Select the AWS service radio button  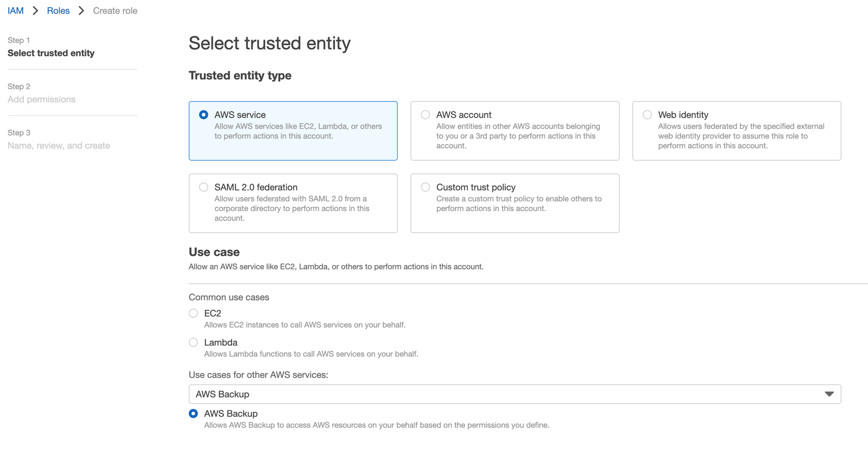[x=204, y=115]
